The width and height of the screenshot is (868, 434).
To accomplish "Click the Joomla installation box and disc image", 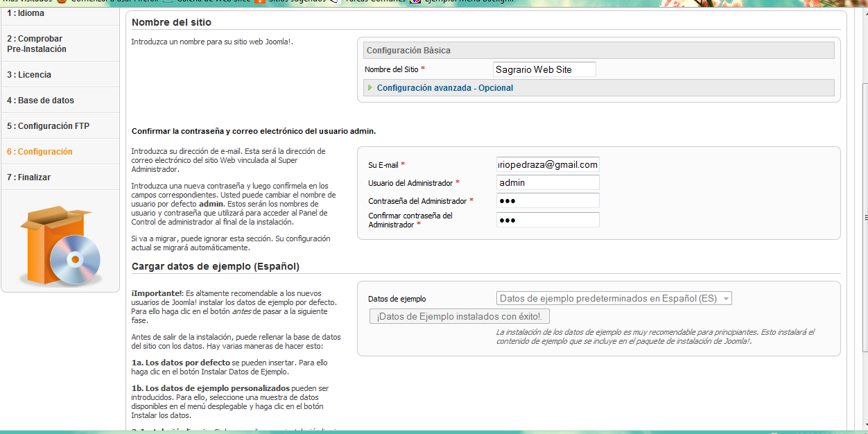I will tap(61, 247).
